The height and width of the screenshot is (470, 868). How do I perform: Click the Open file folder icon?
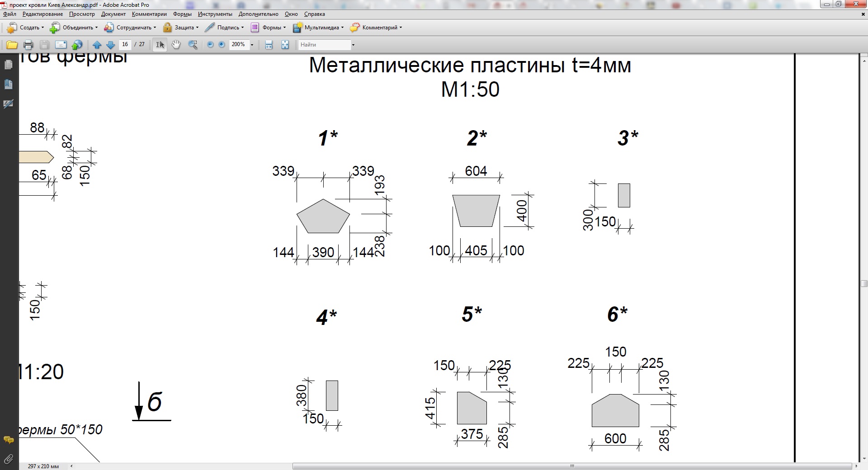tap(12, 45)
